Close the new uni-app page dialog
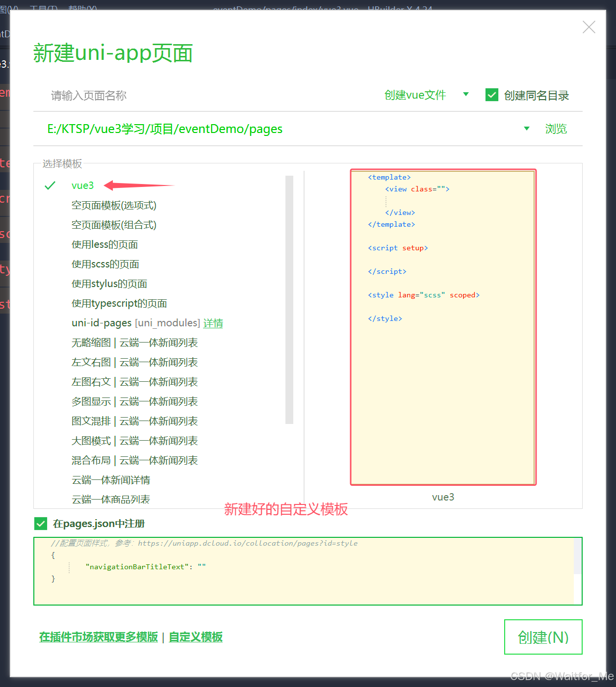The width and height of the screenshot is (616, 687). (589, 27)
